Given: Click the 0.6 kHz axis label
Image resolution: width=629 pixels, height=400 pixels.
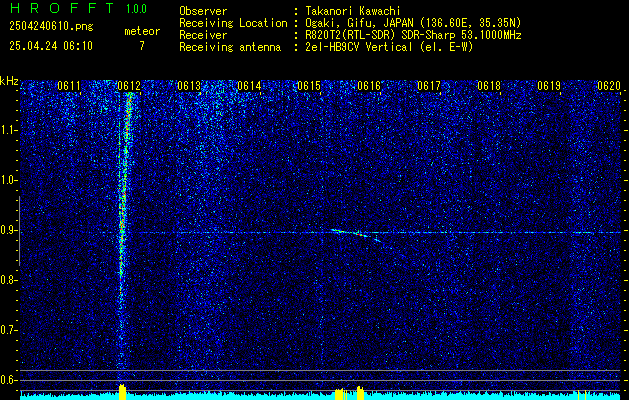Looking at the screenshot, I should click(9, 380).
